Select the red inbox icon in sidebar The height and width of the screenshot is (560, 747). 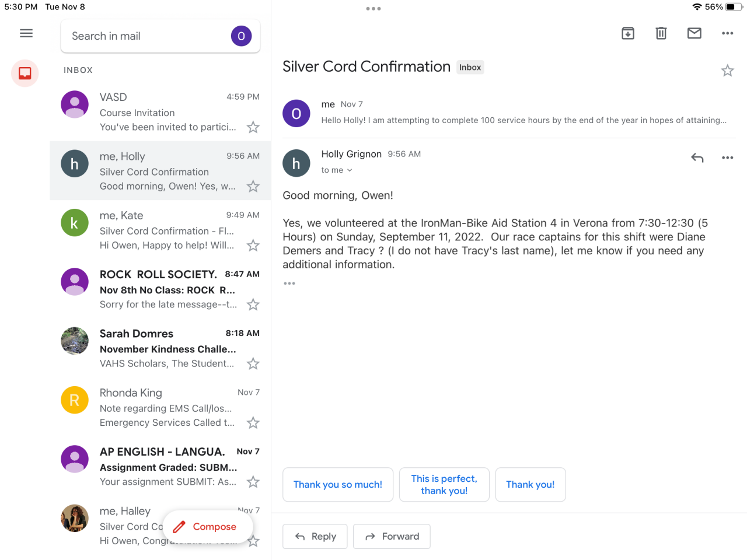point(25,73)
